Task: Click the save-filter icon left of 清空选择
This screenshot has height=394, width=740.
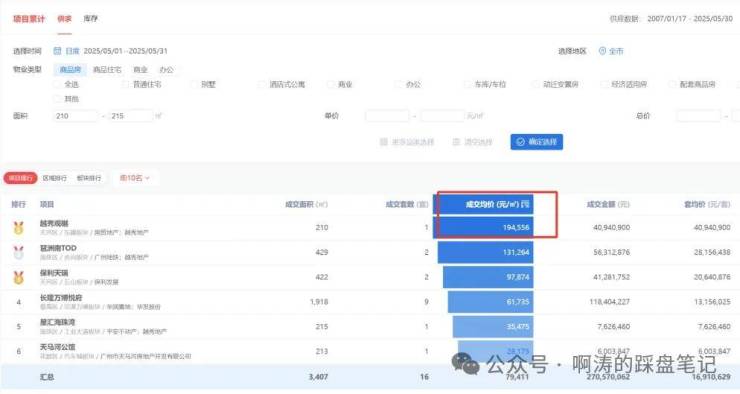Action: pyautogui.click(x=384, y=142)
